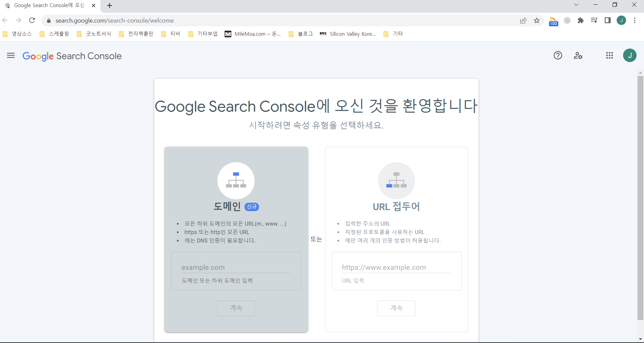The width and height of the screenshot is (644, 343).
Task: Open 영상소스 bookmark folder
Action: pos(17,34)
